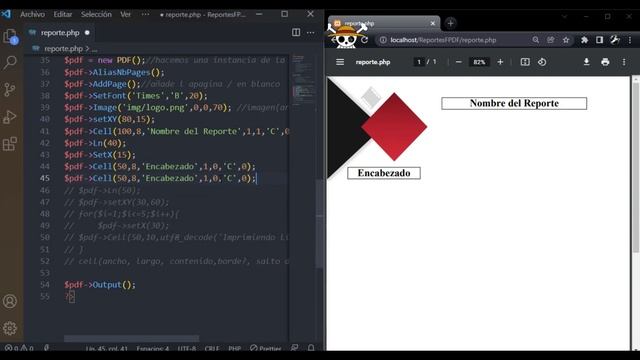Open the notifications bell in the VS Code status bar
640x360 pixels.
click(311, 348)
